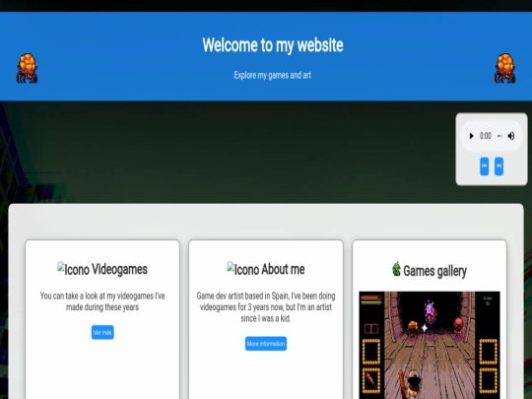Open the 'Ver más' button
This screenshot has width=532, height=399.
[102, 332]
